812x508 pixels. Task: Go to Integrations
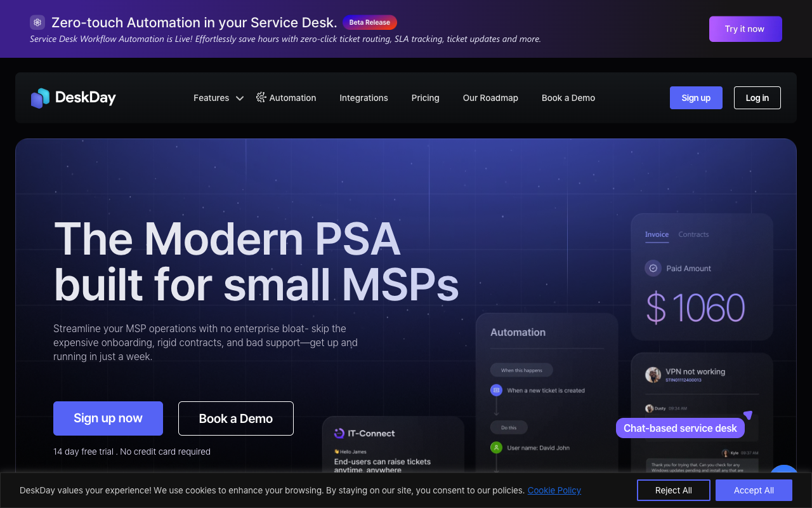point(363,98)
